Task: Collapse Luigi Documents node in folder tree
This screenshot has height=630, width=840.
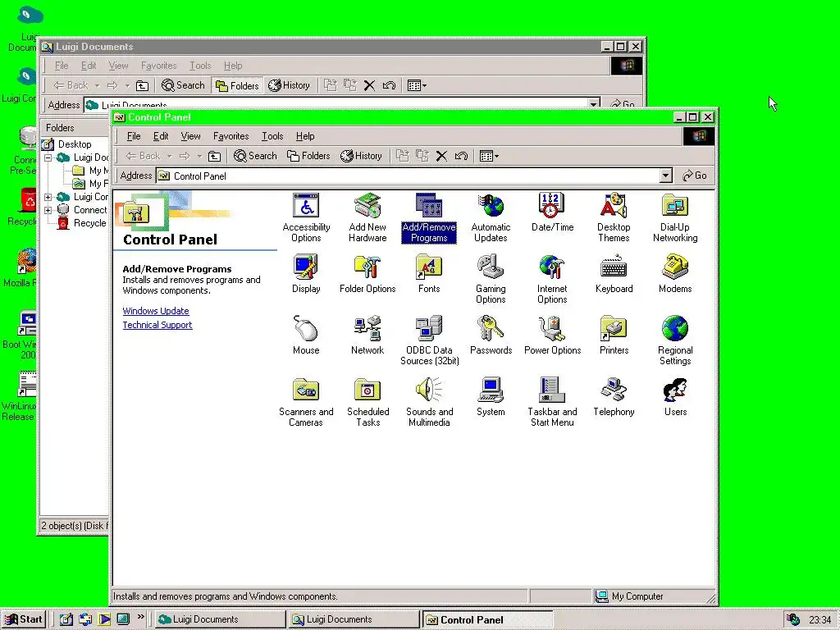Action: point(48,157)
